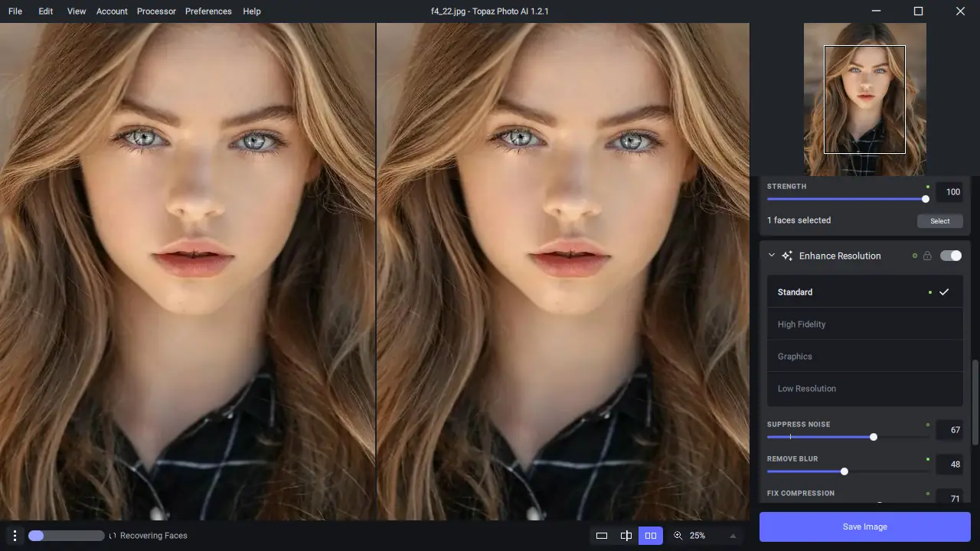The width and height of the screenshot is (980, 551).
Task: Click the green dot beside Strength
Action: pyautogui.click(x=928, y=187)
